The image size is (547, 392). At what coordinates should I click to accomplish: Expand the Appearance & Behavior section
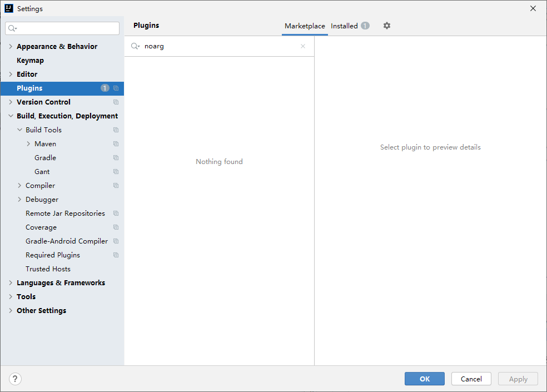click(x=11, y=46)
